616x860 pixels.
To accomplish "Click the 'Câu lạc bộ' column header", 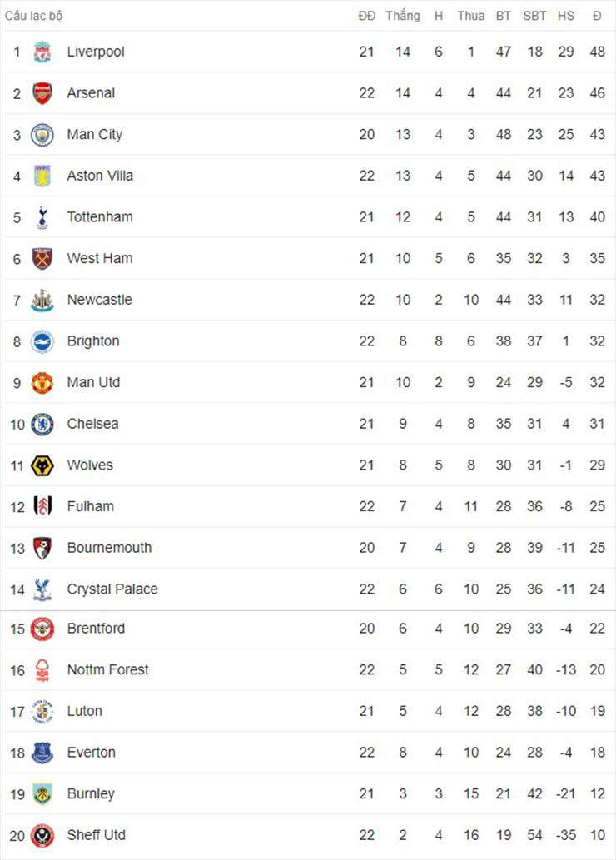I will (x=34, y=16).
